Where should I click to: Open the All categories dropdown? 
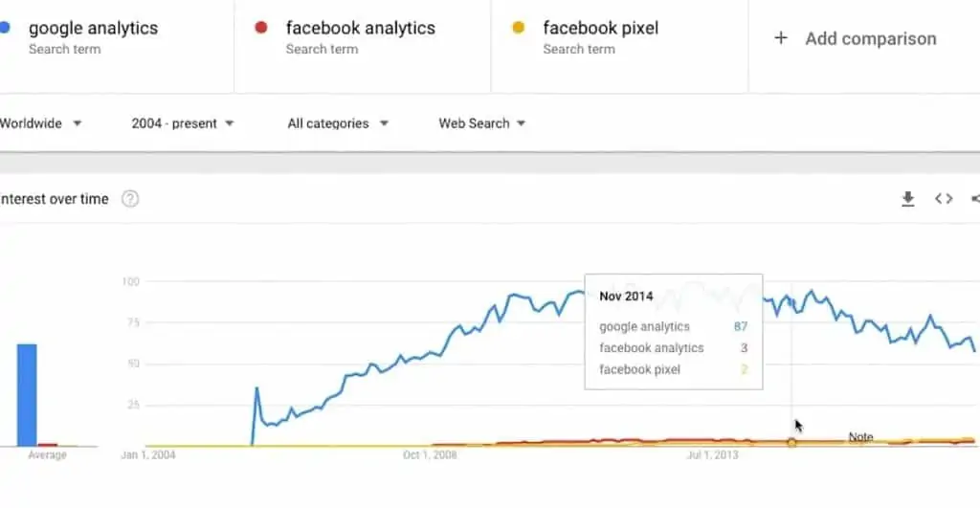tap(338, 123)
